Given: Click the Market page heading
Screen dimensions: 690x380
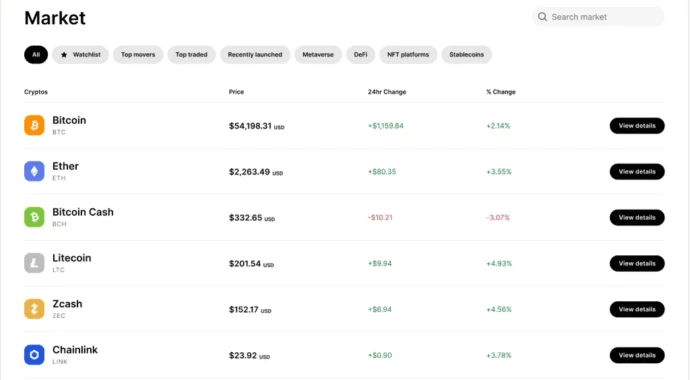Looking at the screenshot, I should pos(55,18).
